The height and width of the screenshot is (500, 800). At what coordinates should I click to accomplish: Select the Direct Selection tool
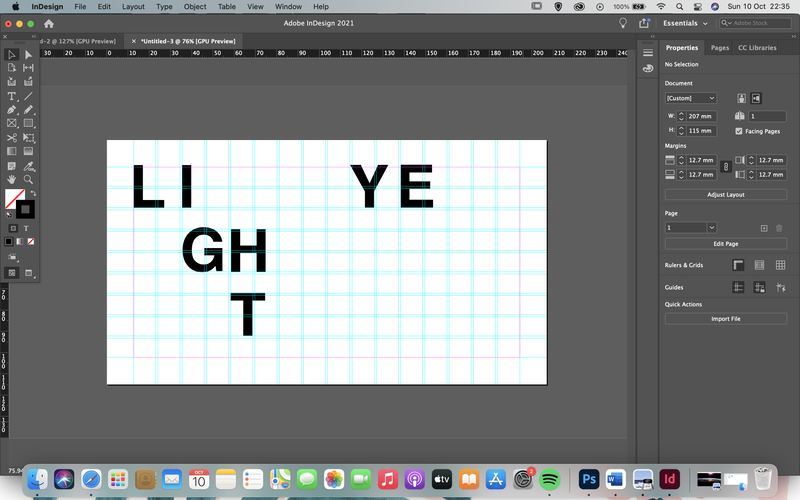pyautogui.click(x=28, y=55)
